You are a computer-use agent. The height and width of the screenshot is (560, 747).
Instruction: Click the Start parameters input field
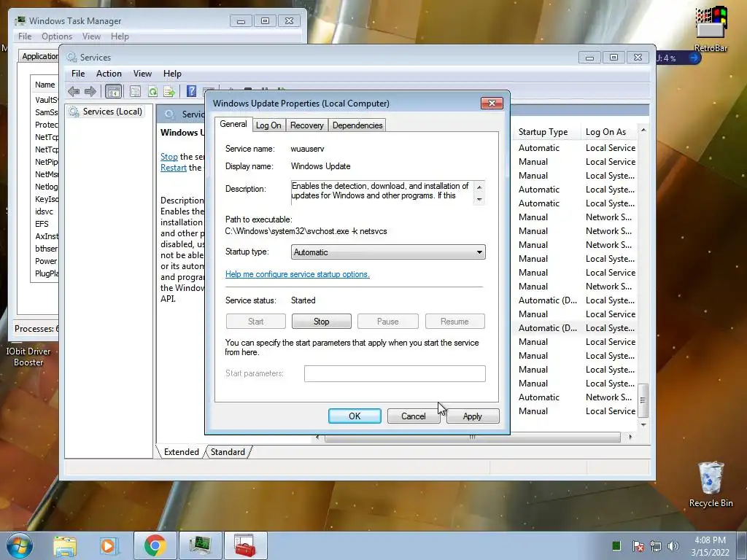click(395, 373)
